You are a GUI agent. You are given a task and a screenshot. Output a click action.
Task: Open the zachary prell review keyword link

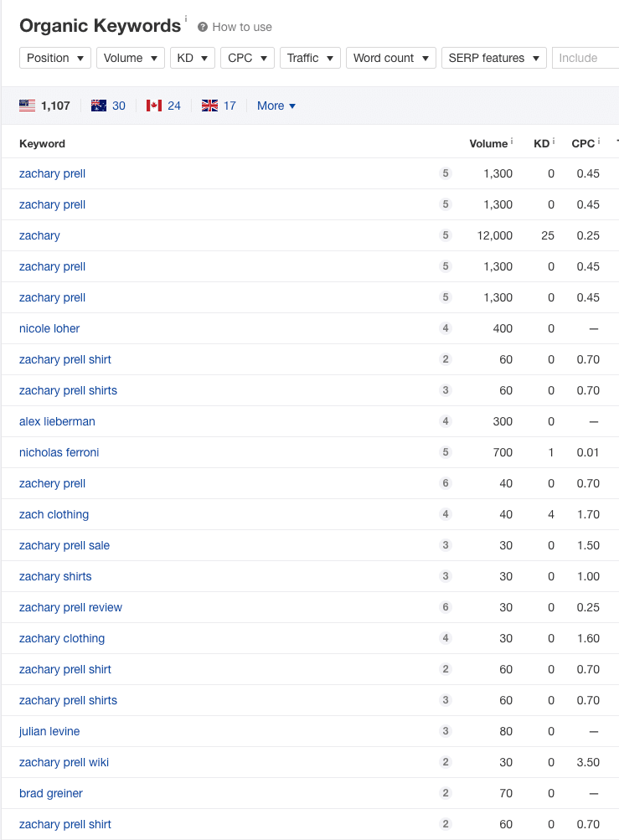click(70, 607)
